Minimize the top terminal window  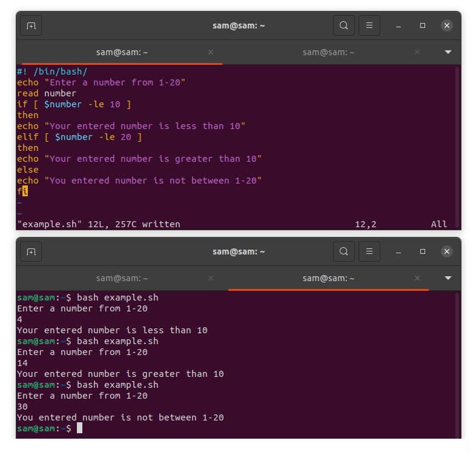pos(398,25)
